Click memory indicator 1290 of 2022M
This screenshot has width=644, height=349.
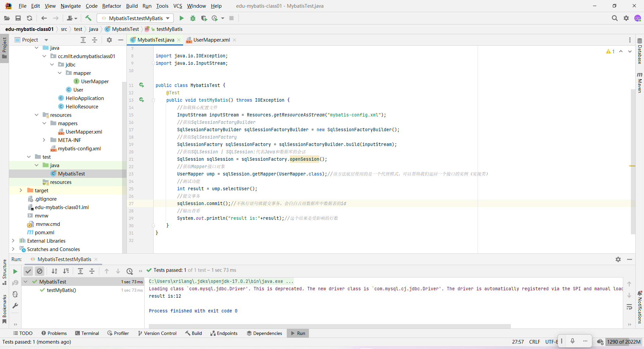point(624,342)
